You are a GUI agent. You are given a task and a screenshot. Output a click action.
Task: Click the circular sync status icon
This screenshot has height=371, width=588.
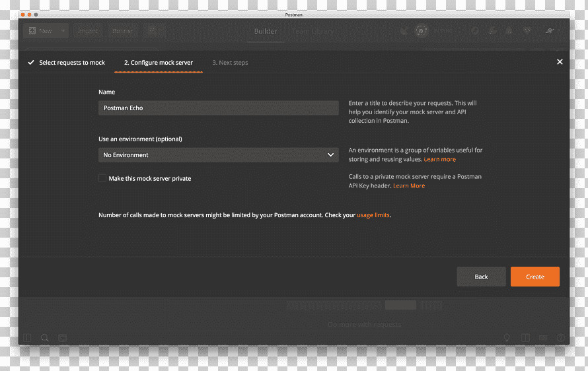422,31
